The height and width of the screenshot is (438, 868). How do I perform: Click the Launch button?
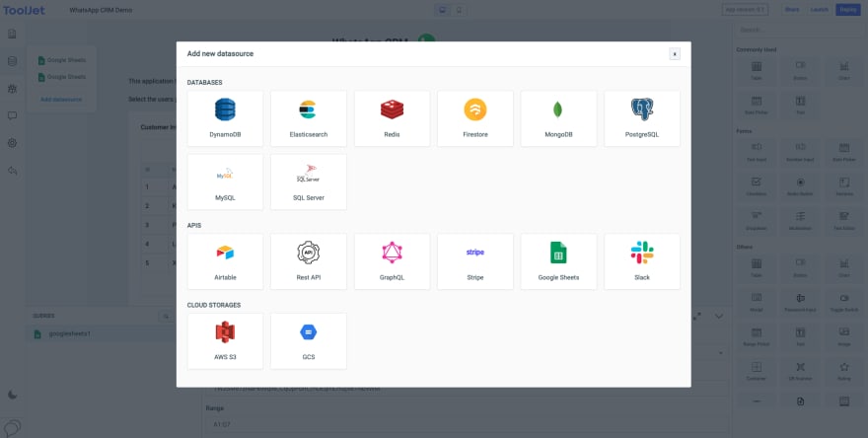[820, 10]
